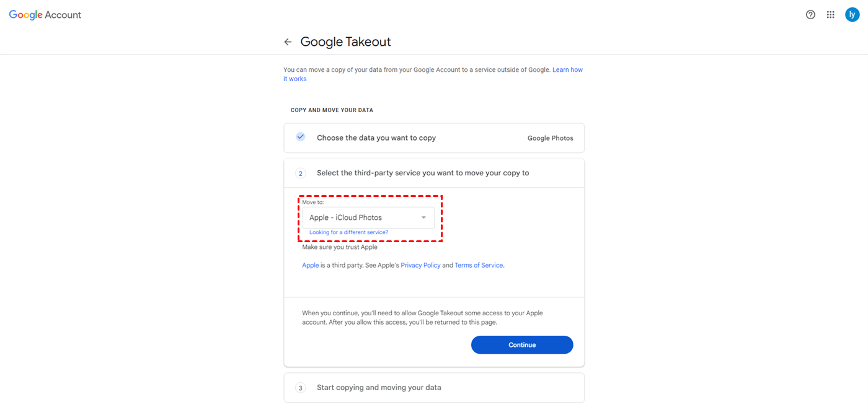Click the Select third-party service step header

423,173
